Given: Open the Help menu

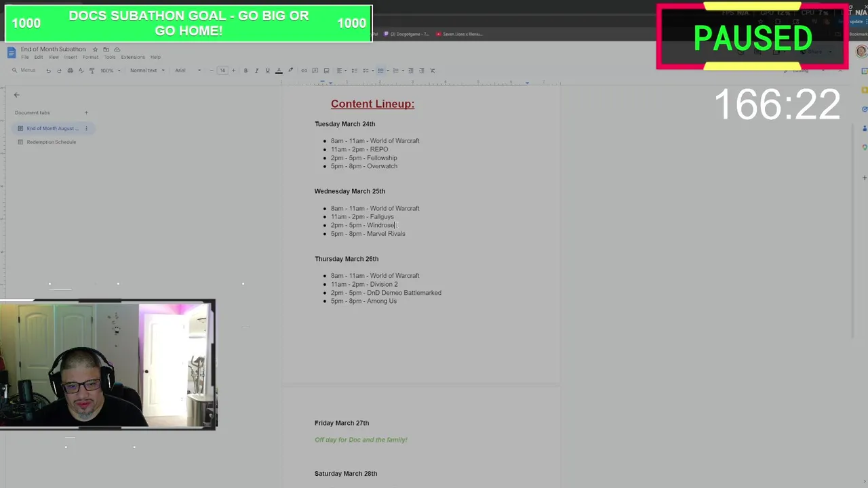Looking at the screenshot, I should coord(155,57).
